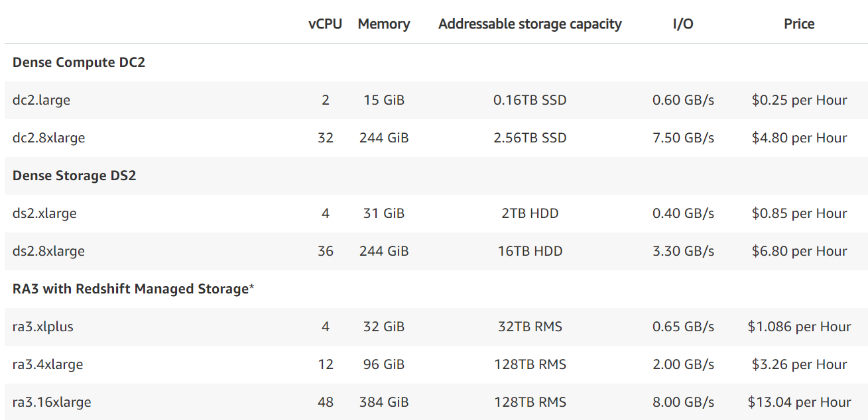This screenshot has width=868, height=420.
Task: Click the Addressable storage capacity header
Action: tap(530, 25)
